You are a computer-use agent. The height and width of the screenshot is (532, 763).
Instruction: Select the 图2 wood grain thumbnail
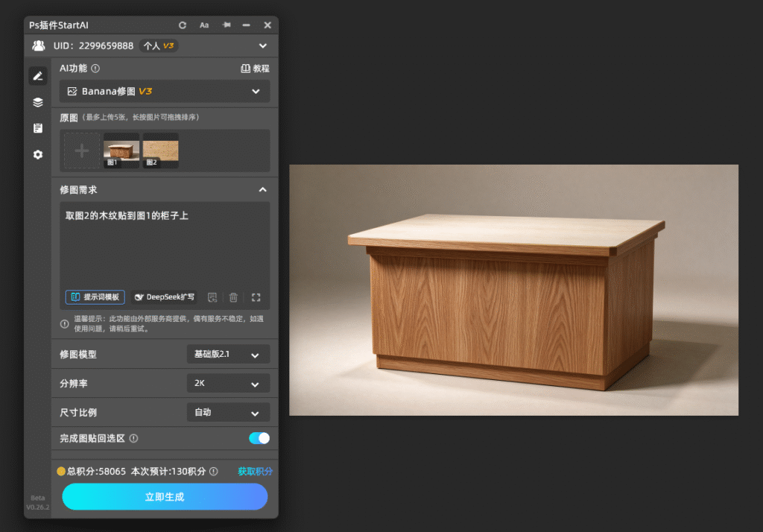(161, 151)
